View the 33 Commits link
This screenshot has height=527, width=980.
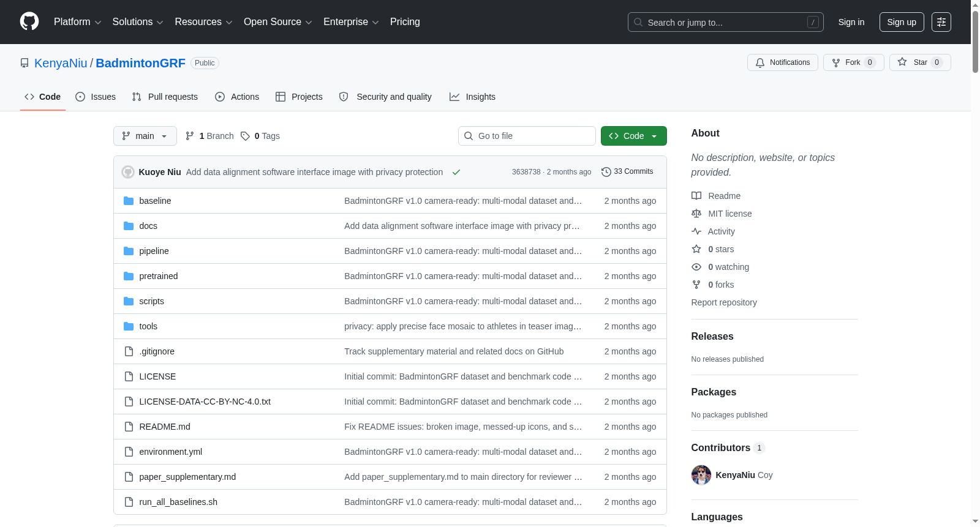(x=627, y=172)
